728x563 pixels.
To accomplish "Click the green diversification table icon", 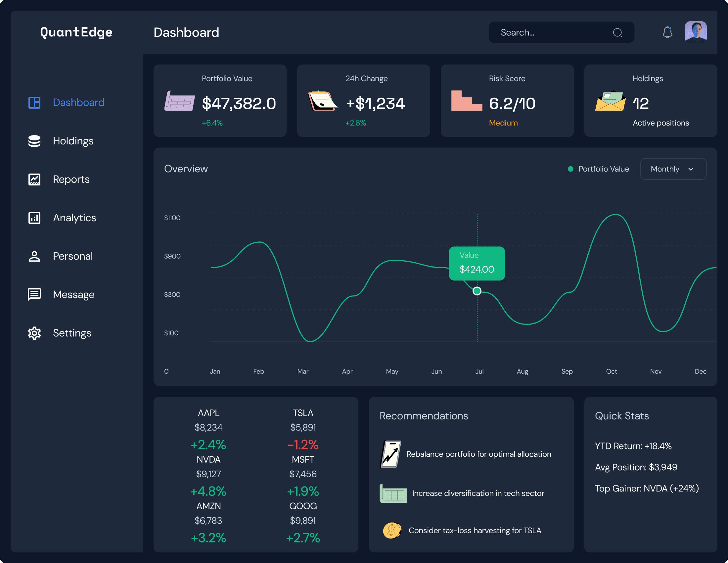I will coord(393,493).
